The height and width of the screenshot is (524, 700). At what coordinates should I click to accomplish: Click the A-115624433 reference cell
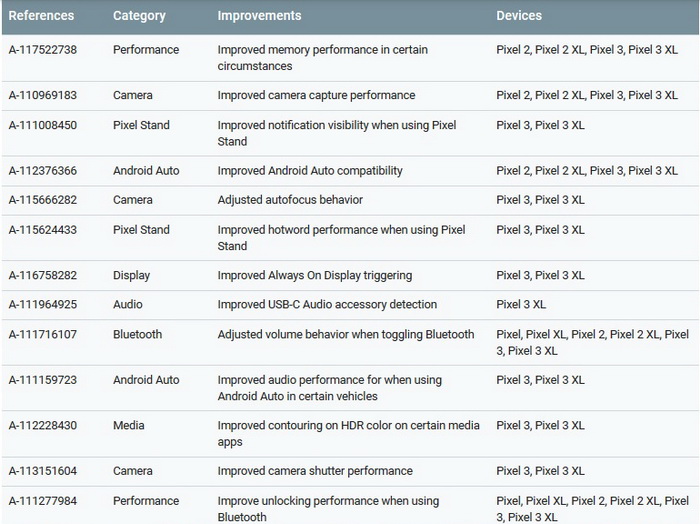coord(43,229)
